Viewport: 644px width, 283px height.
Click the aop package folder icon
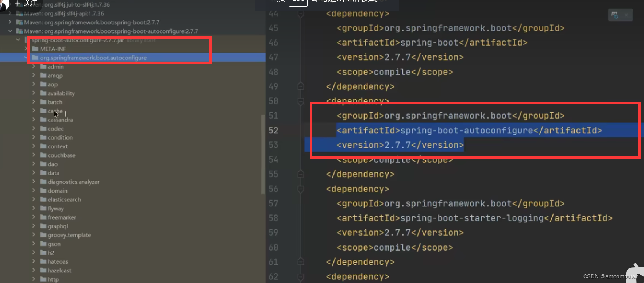tap(43, 84)
